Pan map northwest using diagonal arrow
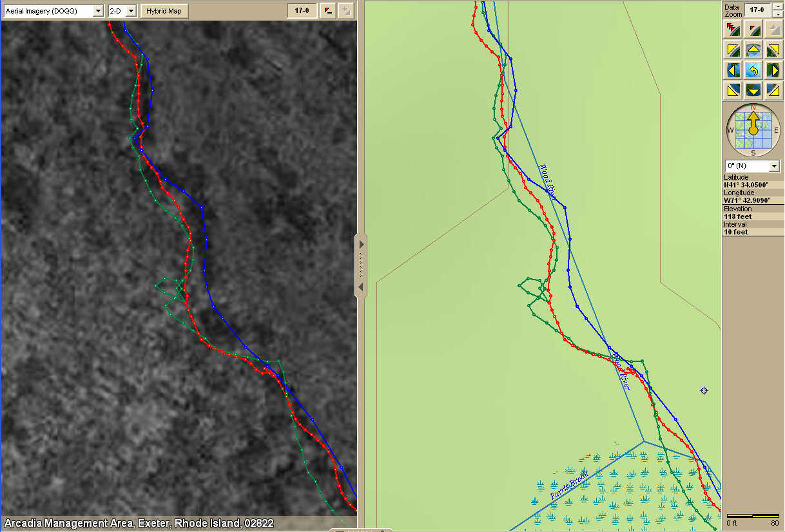Viewport: 785px width, 532px height. point(733,49)
